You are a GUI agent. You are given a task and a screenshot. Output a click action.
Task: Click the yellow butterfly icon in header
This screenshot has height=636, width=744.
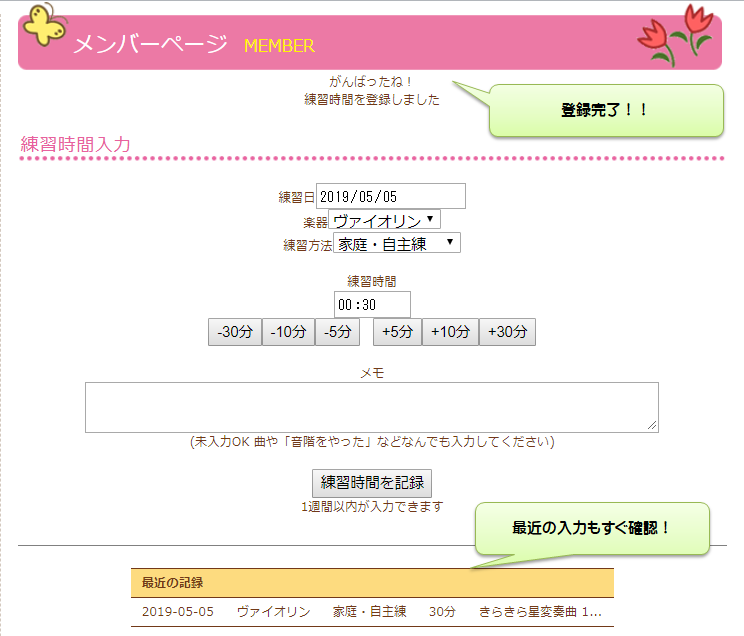tap(48, 24)
